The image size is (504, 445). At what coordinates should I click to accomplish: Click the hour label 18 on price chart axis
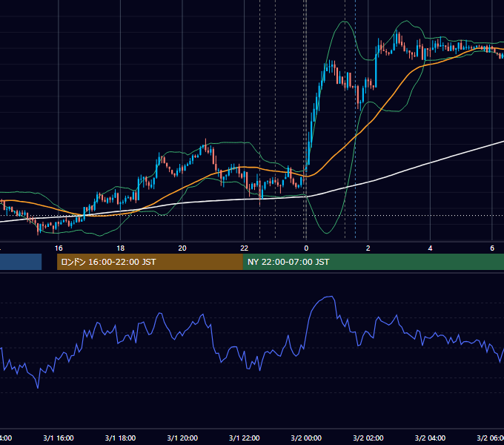click(120, 248)
